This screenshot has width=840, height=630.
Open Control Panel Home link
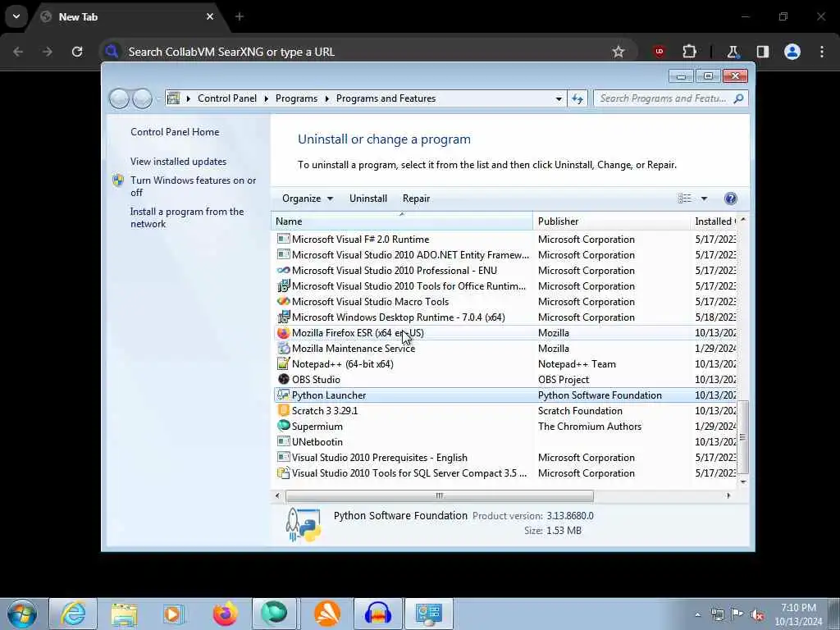pyautogui.click(x=175, y=132)
